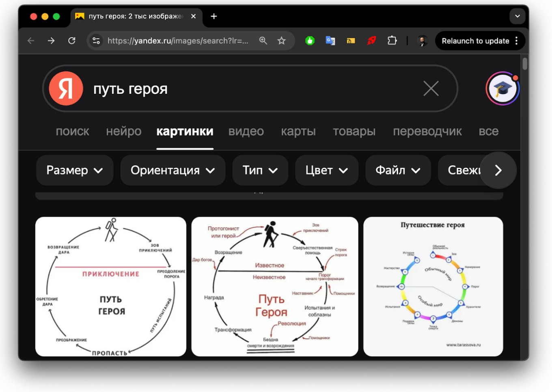
Task: Click the Yandex logo in the search bar
Action: [66, 88]
